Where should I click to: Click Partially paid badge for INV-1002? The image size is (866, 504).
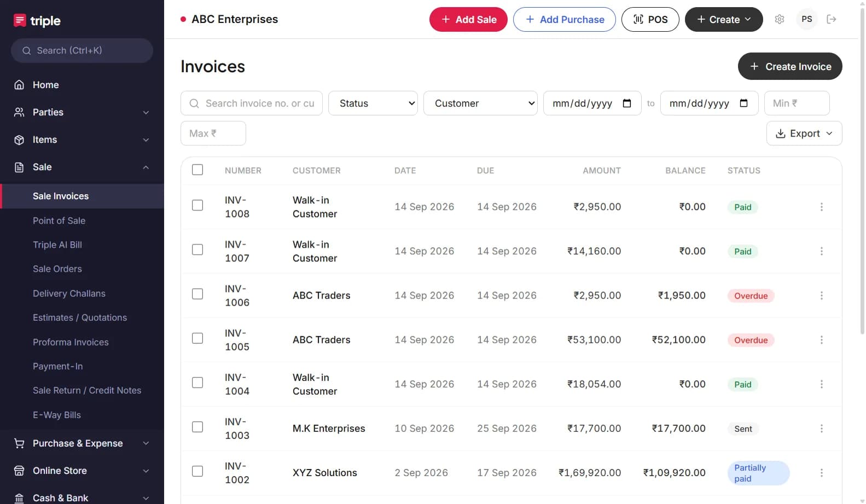pos(758,473)
